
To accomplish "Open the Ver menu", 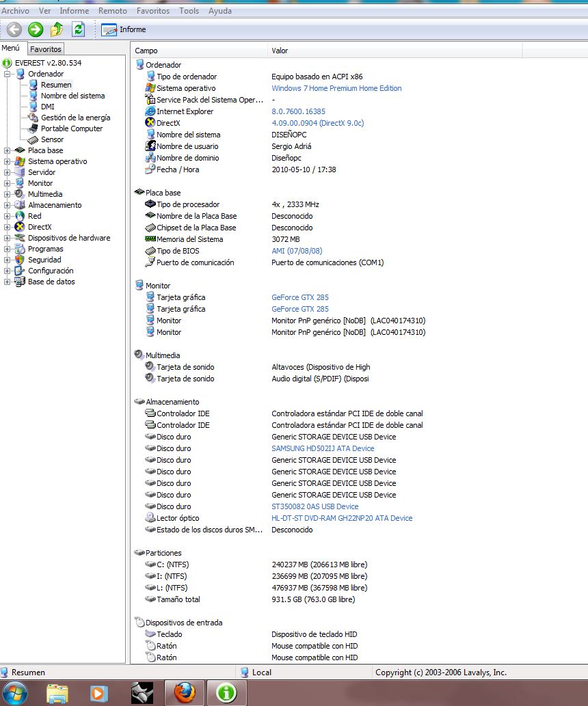I will click(x=44, y=11).
